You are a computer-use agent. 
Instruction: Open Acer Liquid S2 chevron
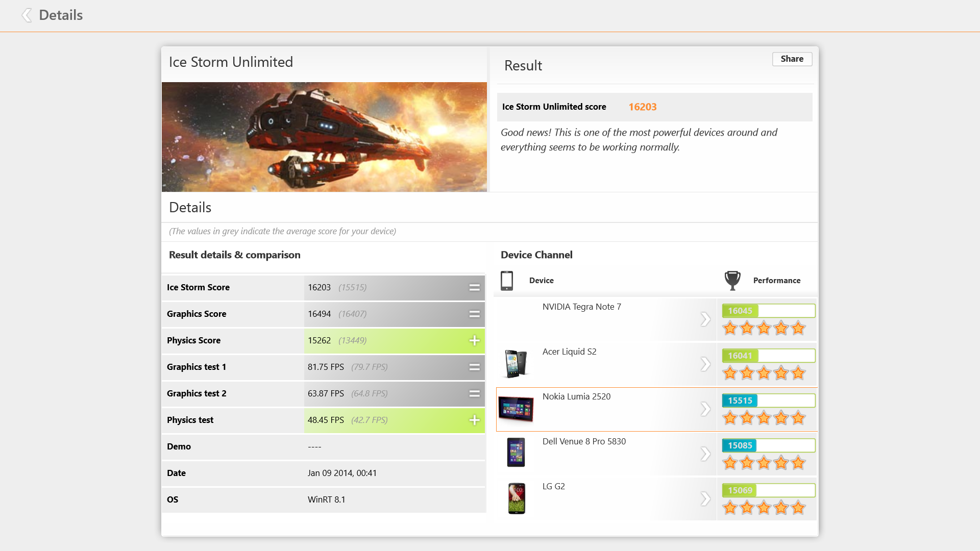tap(705, 364)
